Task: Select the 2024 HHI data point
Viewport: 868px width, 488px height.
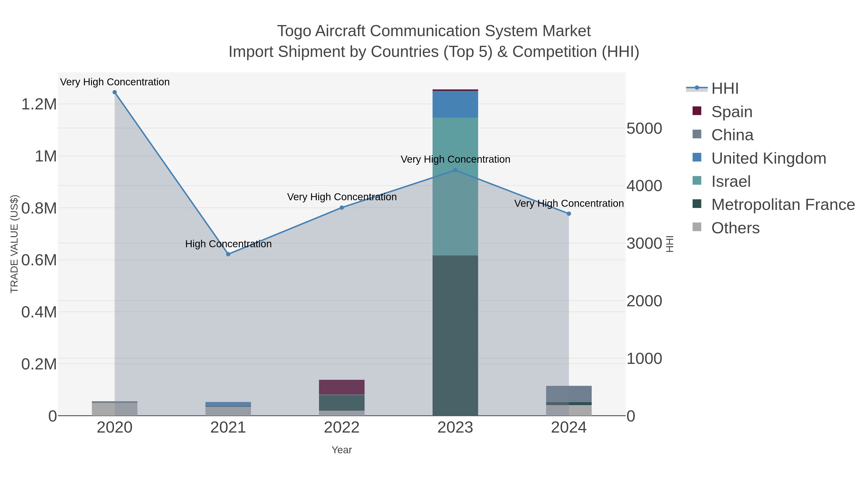Action: click(569, 214)
